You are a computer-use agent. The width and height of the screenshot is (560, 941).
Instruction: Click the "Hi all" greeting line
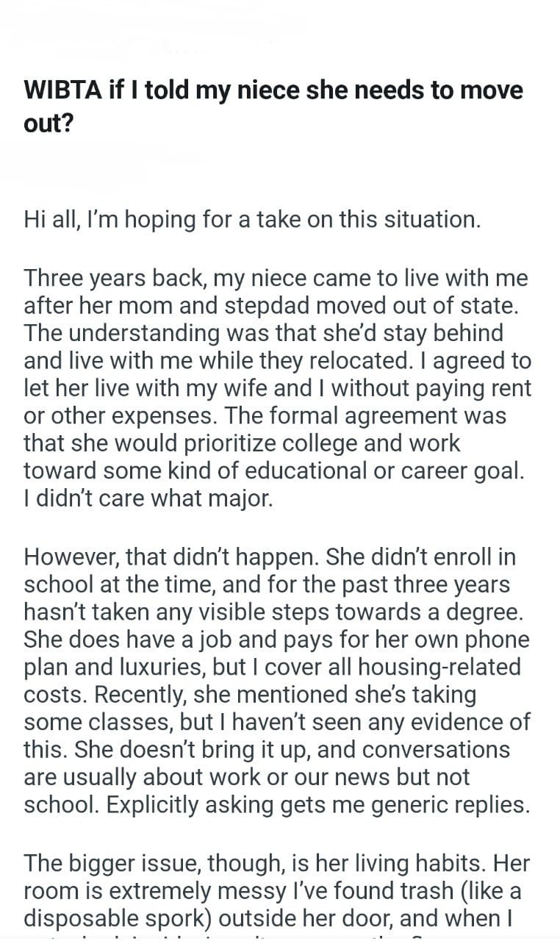252,219
